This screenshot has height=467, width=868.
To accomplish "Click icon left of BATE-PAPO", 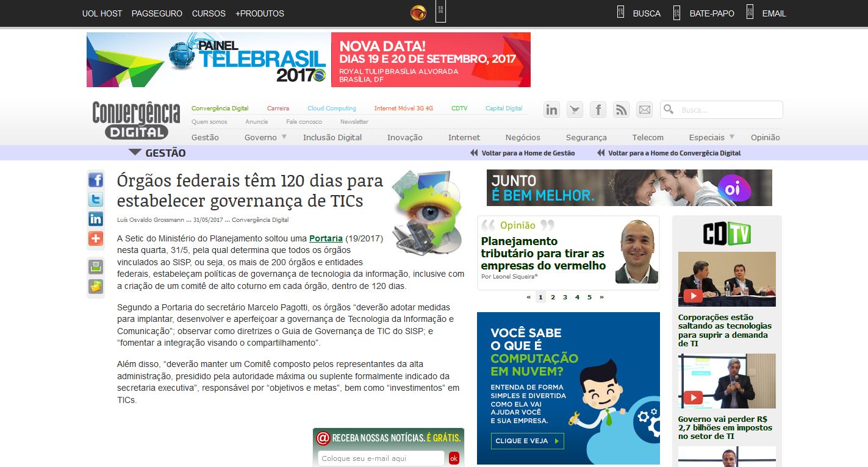I will point(676,12).
